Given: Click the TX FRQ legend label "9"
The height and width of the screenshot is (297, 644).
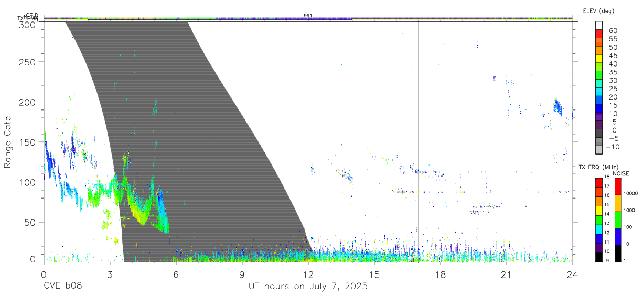Looking at the screenshot, I should coord(606,260).
